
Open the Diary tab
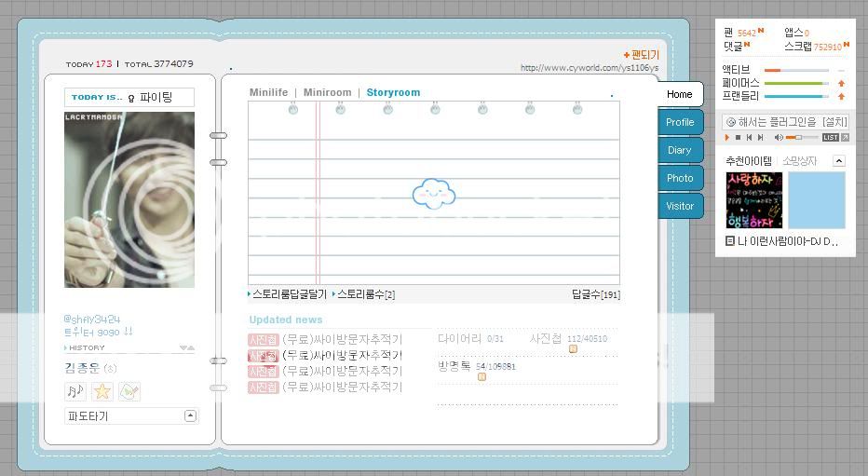point(680,150)
